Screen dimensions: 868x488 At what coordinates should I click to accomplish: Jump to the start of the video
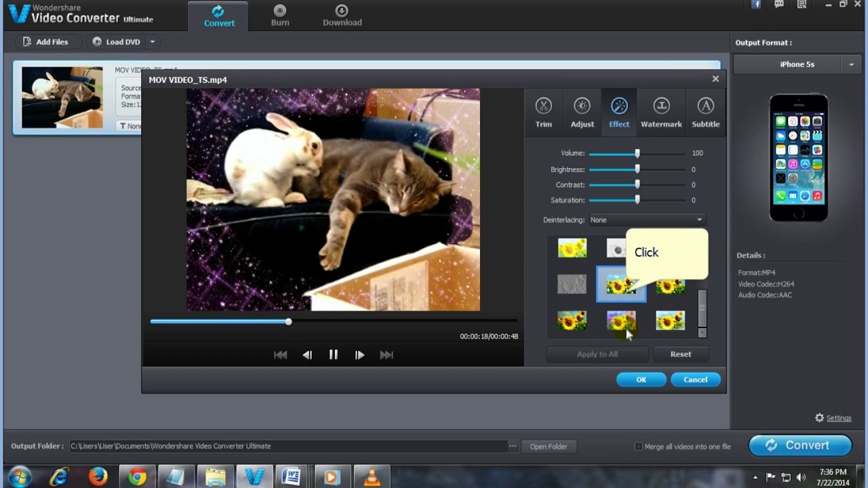(x=280, y=354)
